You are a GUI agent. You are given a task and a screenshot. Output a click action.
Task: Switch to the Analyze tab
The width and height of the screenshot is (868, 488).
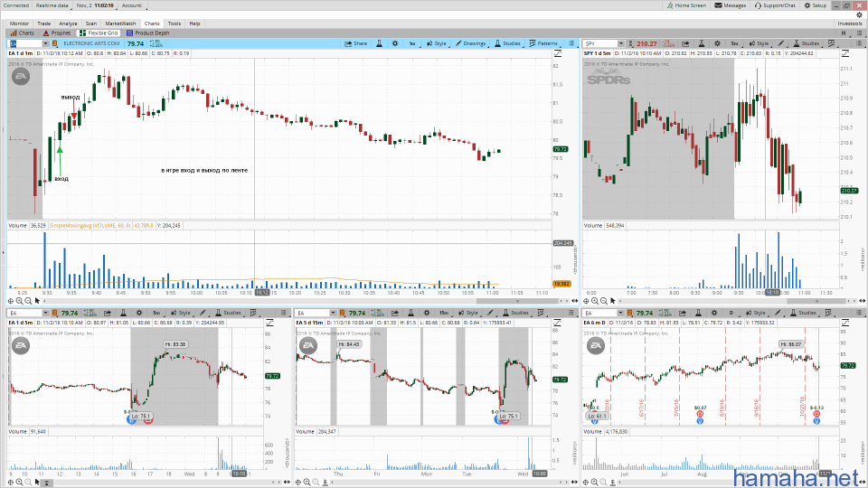point(68,23)
